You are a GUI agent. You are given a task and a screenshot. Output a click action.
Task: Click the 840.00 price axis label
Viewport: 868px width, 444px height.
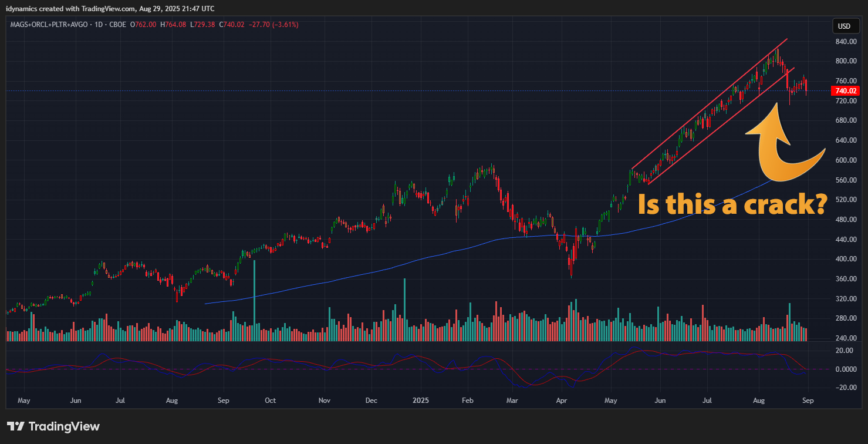click(x=845, y=42)
